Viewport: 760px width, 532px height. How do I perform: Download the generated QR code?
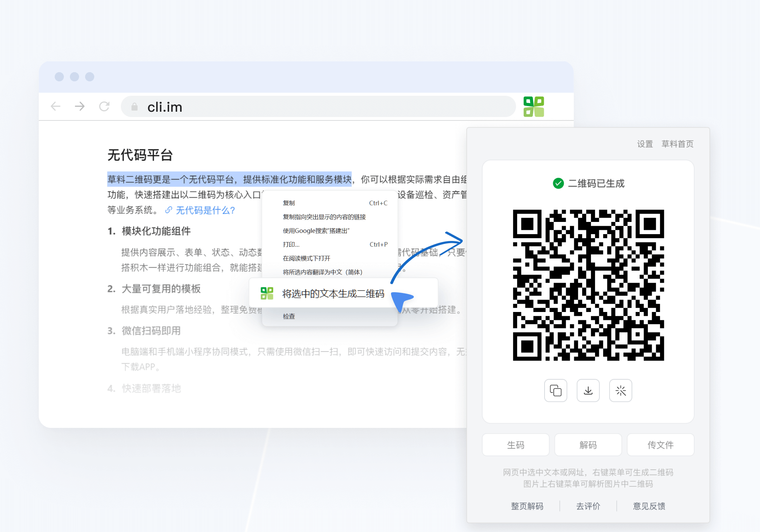[588, 390]
